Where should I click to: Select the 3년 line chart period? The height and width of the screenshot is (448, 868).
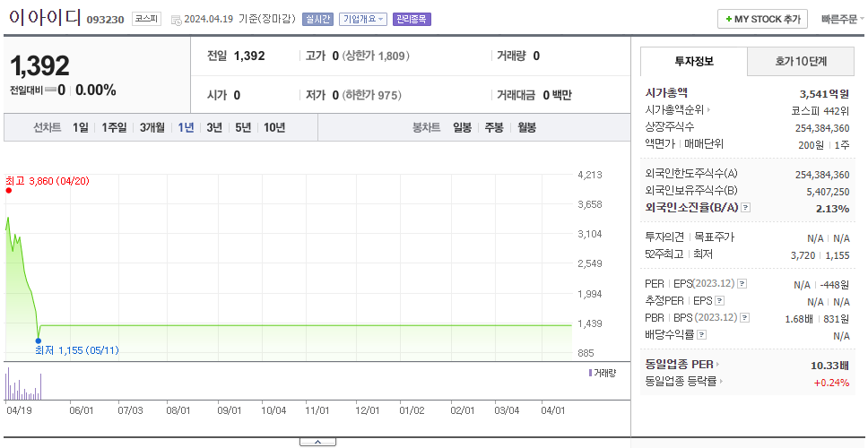[x=214, y=128]
